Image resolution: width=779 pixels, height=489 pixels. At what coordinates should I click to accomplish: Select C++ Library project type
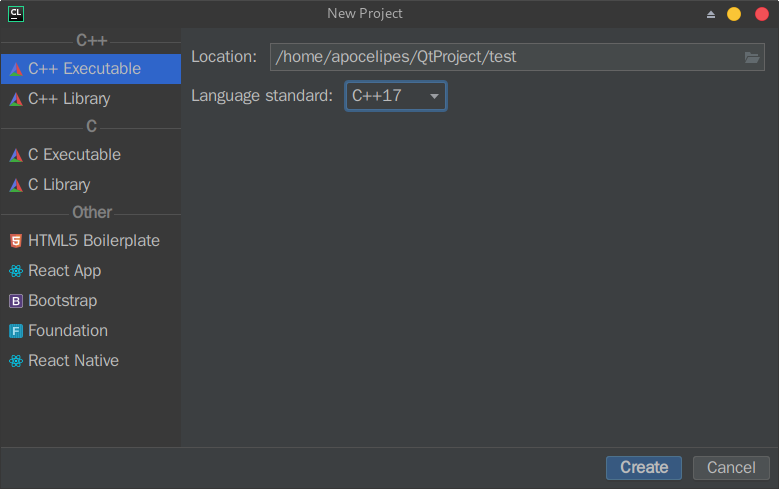(69, 99)
